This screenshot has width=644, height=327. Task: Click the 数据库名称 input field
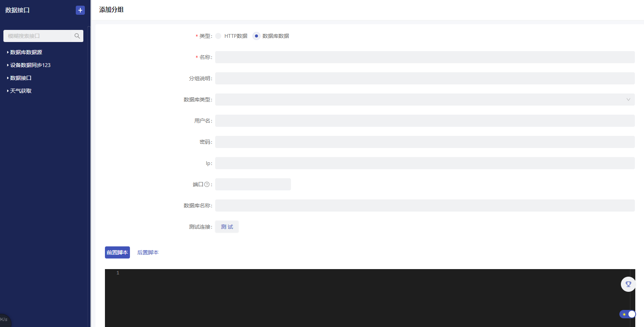(x=425, y=206)
